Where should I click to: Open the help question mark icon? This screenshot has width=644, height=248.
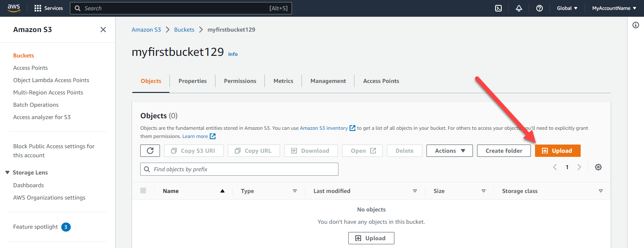pyautogui.click(x=539, y=8)
